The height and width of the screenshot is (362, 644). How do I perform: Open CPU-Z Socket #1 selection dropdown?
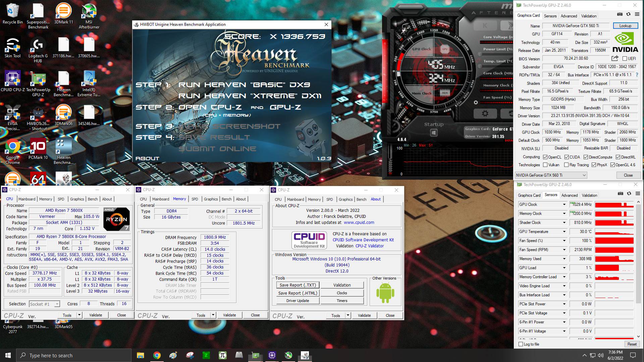click(44, 304)
